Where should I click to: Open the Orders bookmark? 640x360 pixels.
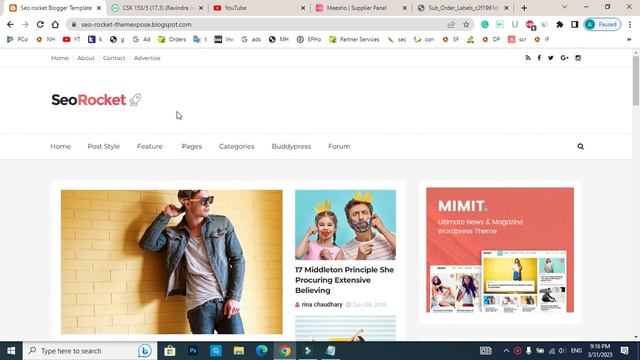[x=172, y=39]
